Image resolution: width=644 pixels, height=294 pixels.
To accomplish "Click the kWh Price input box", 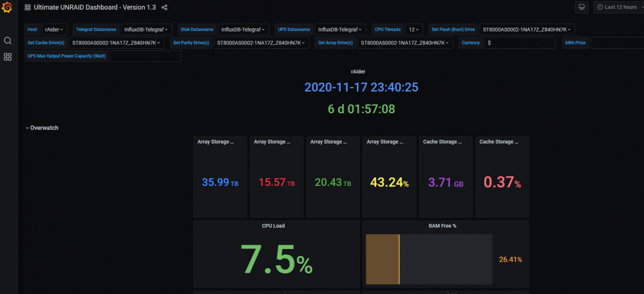I will [617, 42].
